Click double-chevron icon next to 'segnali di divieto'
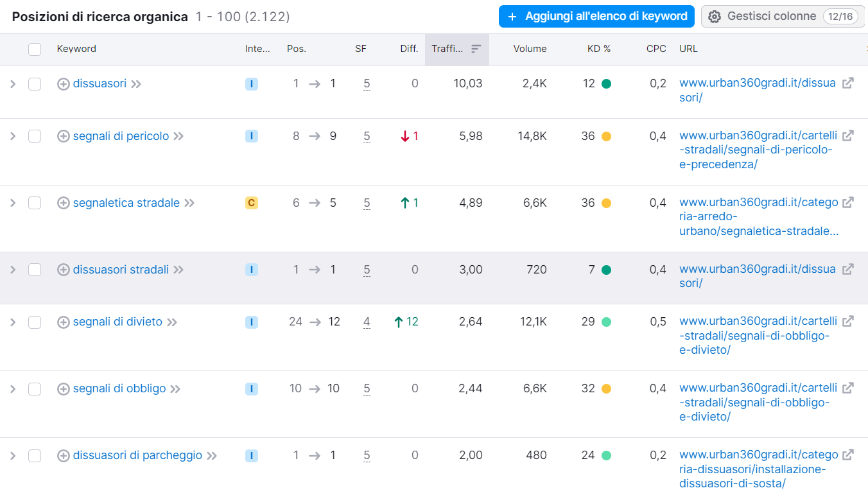Viewport: 868px width, 504px height. click(172, 322)
